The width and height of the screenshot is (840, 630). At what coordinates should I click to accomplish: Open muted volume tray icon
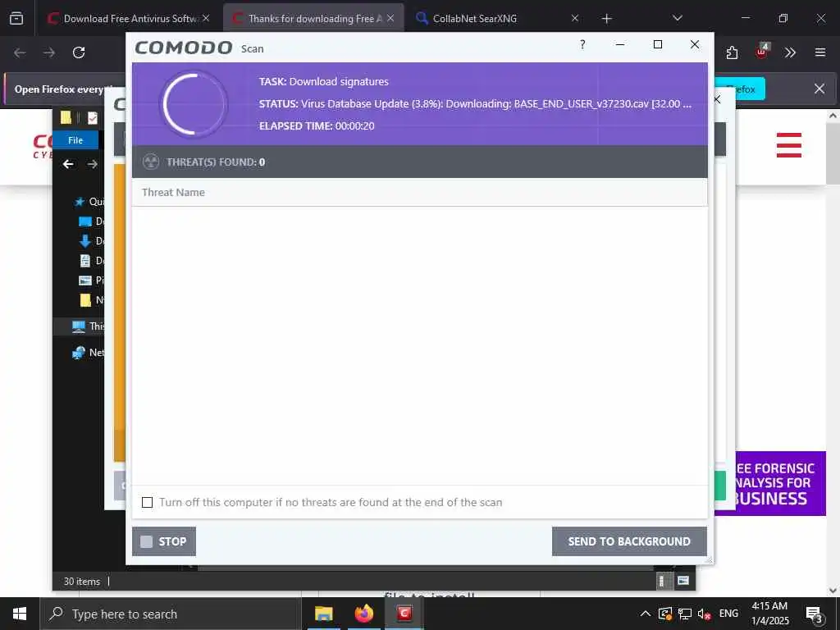click(704, 614)
